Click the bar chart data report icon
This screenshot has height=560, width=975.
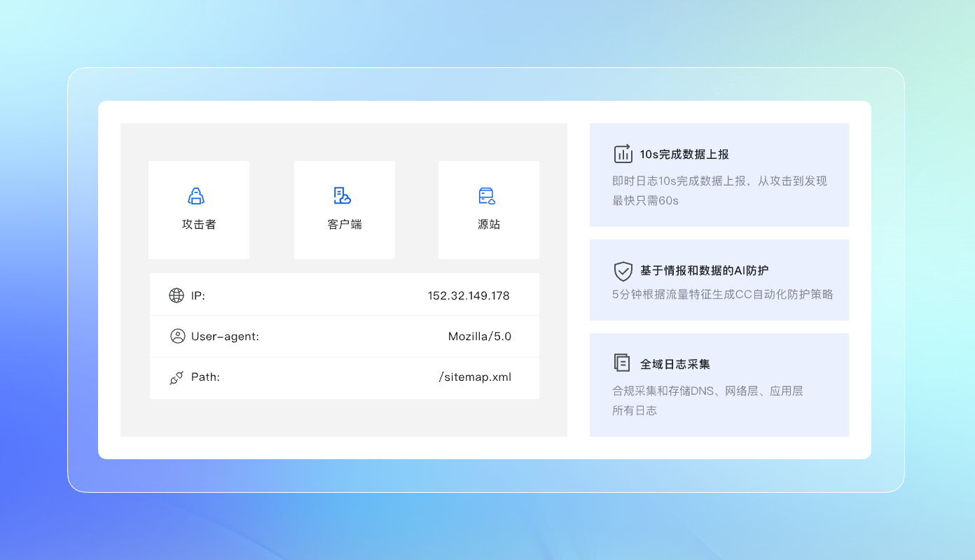point(623,154)
